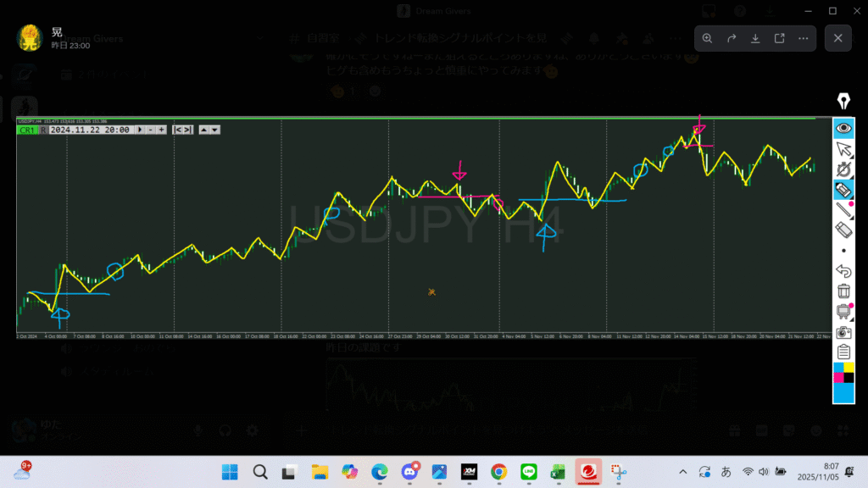868x488 pixels.
Task: Click the pen nib icon above the drawing toolbar
Action: point(843,102)
